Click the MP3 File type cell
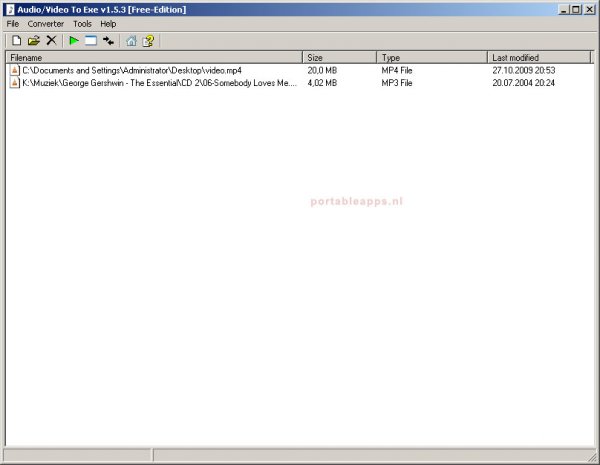This screenshot has width=600, height=465. pos(397,83)
